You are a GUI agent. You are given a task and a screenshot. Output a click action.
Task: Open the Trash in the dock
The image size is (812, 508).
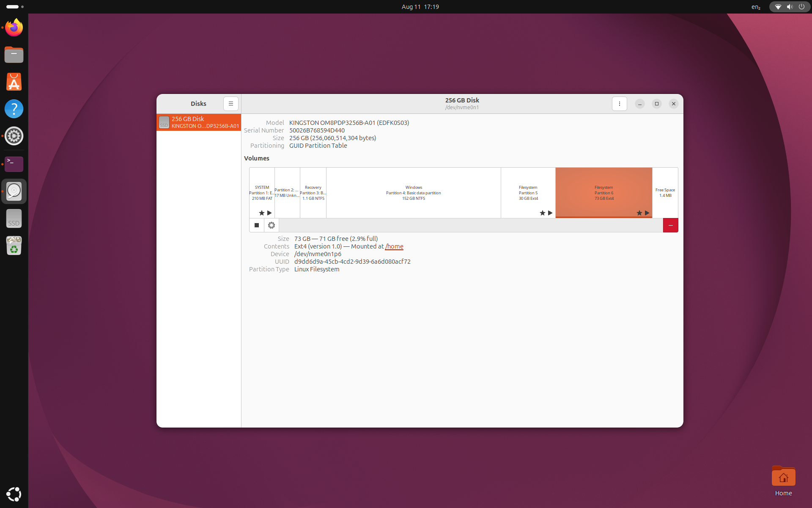(x=14, y=246)
